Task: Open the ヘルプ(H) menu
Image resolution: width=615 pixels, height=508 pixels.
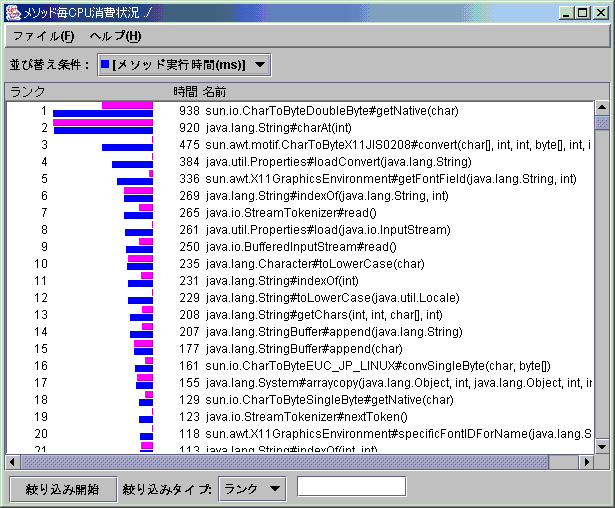Action: (115, 36)
